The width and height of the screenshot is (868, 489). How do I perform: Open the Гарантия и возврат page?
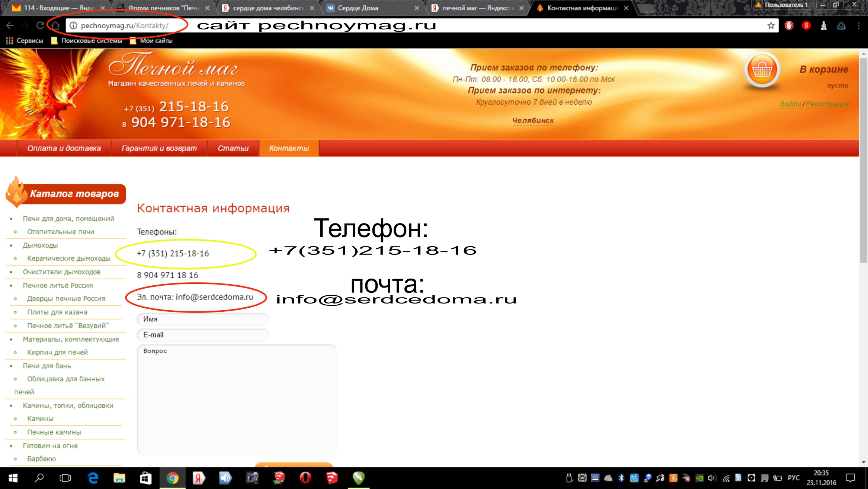click(x=159, y=148)
